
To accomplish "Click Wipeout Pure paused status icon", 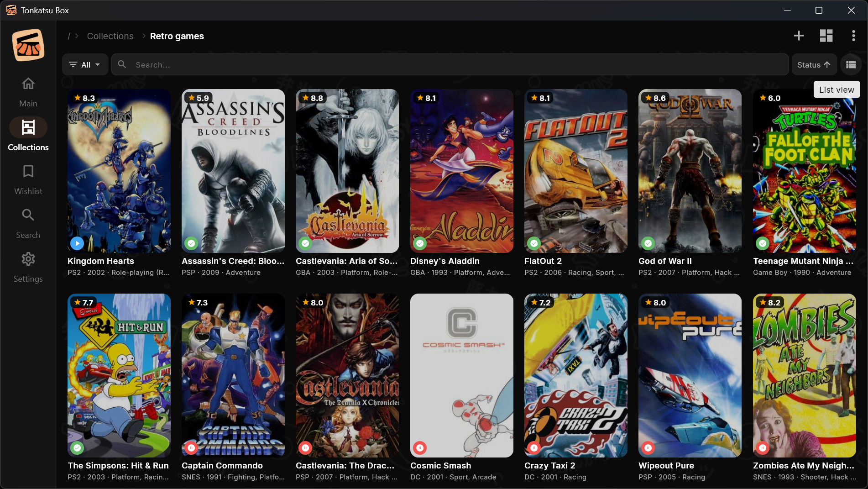I will tap(648, 448).
